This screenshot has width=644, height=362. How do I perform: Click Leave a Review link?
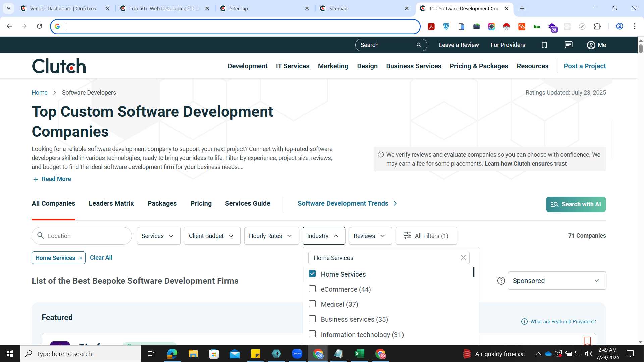[459, 45]
